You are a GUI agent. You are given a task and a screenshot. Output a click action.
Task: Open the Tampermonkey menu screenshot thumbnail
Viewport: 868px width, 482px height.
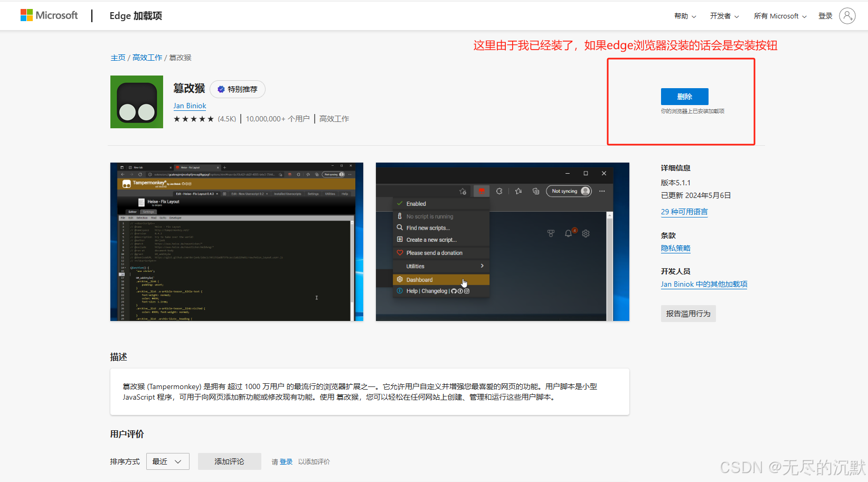point(502,242)
